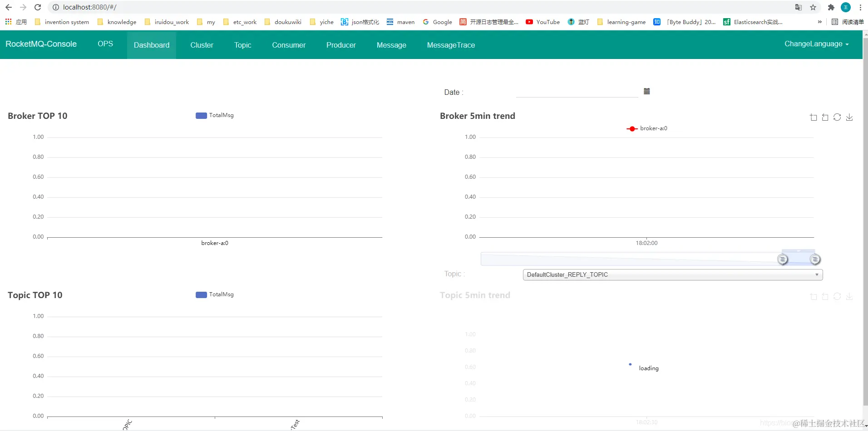
Task: Open browser extensions puzzle icon
Action: click(831, 7)
